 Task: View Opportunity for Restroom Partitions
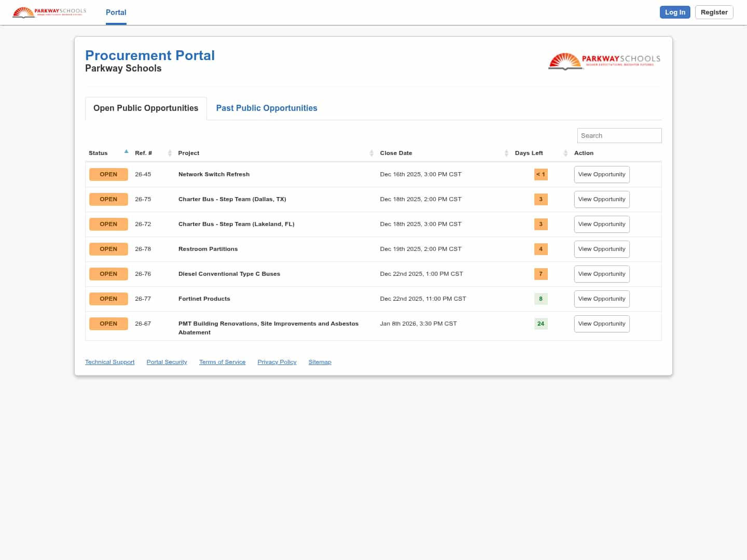[x=602, y=249]
